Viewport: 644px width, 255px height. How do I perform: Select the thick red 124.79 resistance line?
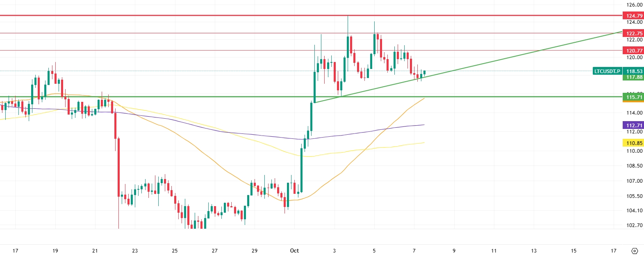[164, 16]
